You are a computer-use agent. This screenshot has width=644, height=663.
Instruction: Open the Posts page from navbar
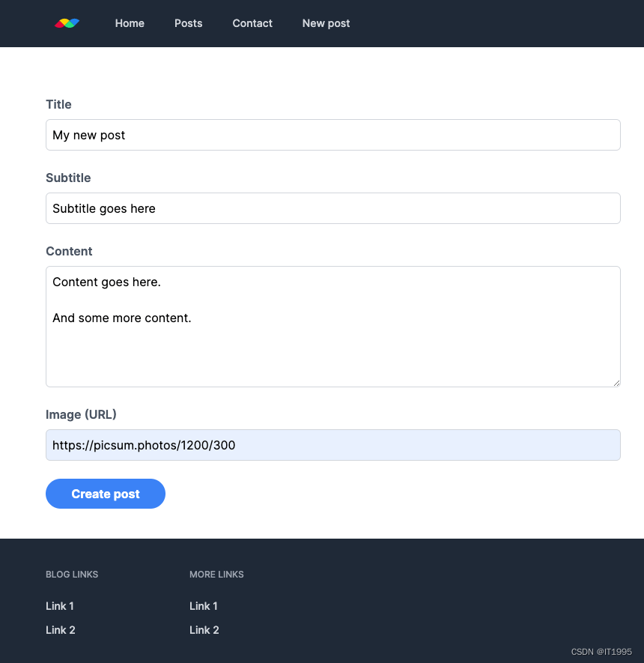pos(188,23)
